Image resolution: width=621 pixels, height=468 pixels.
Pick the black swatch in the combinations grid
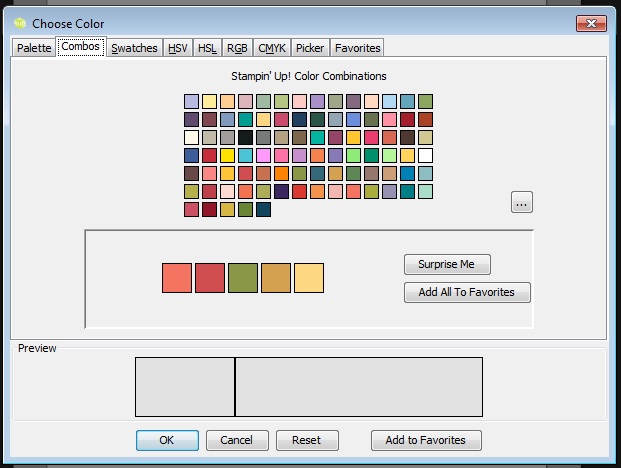point(245,138)
